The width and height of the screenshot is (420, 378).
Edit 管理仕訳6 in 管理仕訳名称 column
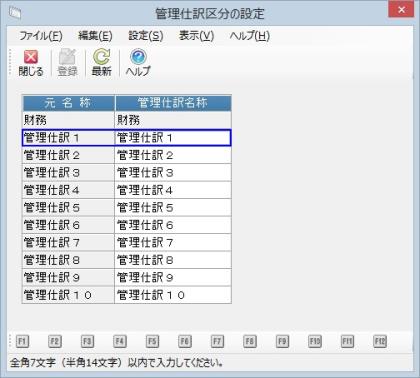173,225
